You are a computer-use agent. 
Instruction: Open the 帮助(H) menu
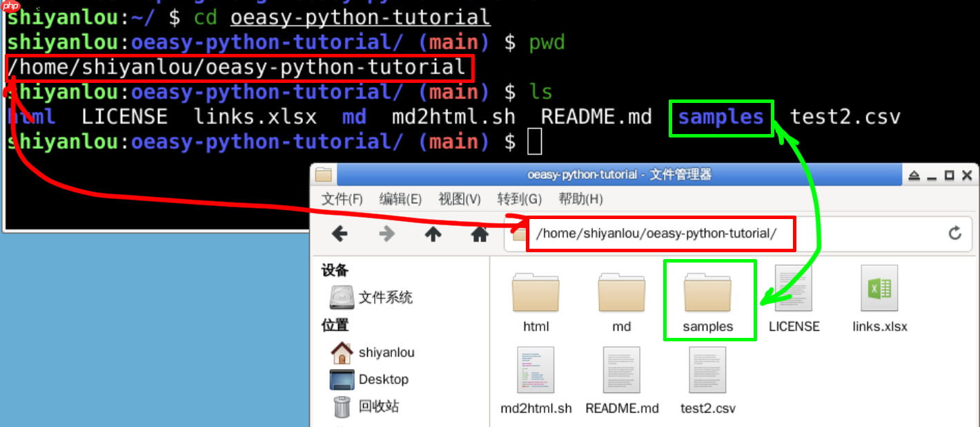pos(581,199)
